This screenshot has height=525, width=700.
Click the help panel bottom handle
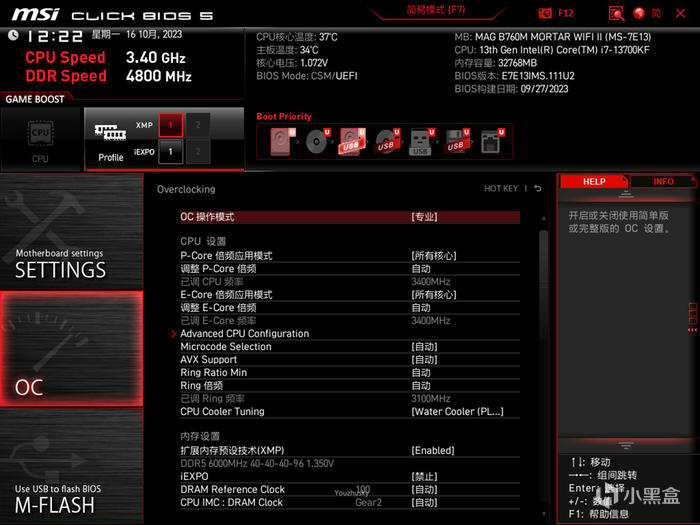pos(626,445)
